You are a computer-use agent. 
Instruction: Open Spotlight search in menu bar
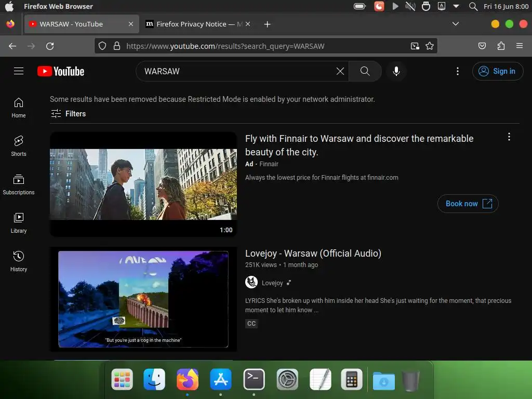473,6
